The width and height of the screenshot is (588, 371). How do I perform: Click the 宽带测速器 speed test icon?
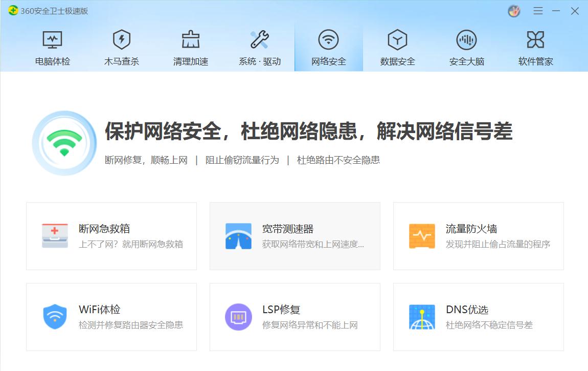coord(238,235)
